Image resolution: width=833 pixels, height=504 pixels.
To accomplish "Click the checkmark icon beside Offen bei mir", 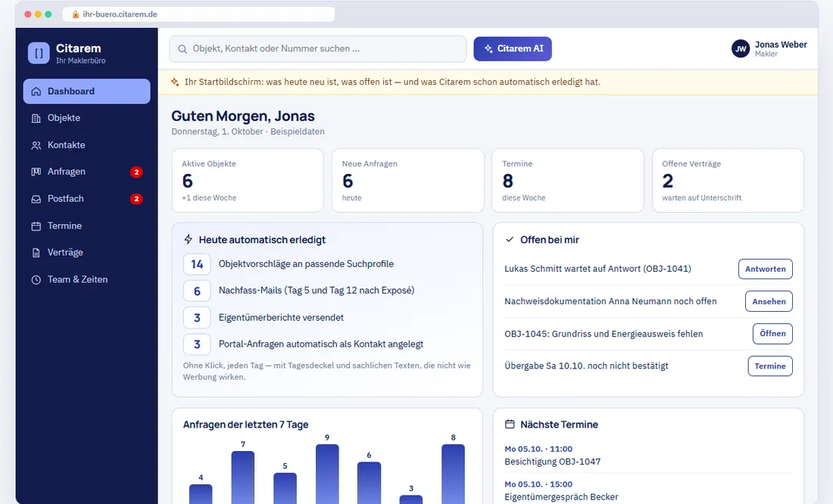I will pyautogui.click(x=510, y=240).
